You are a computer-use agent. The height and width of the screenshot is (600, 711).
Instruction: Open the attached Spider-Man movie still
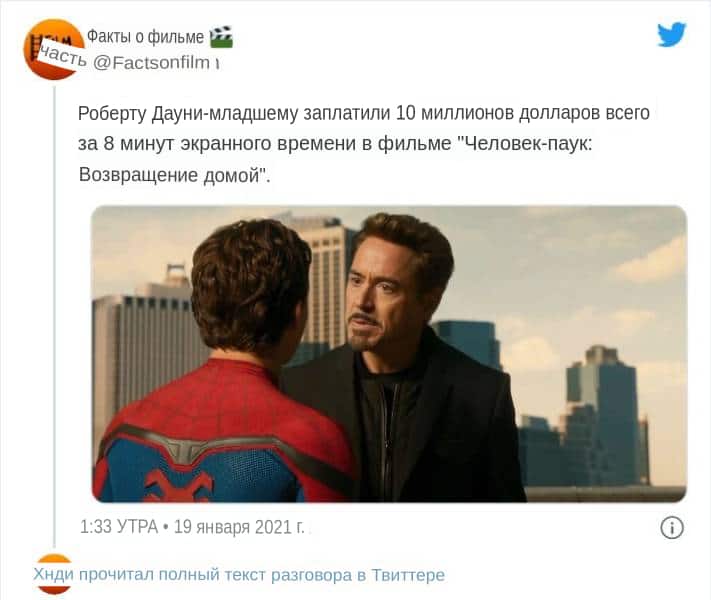pyautogui.click(x=389, y=354)
